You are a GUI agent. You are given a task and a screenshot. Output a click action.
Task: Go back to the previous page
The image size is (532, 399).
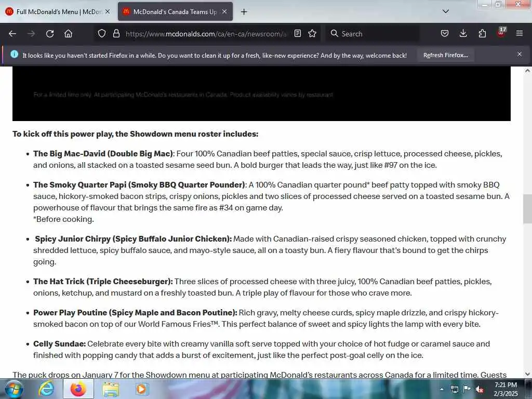click(12, 34)
